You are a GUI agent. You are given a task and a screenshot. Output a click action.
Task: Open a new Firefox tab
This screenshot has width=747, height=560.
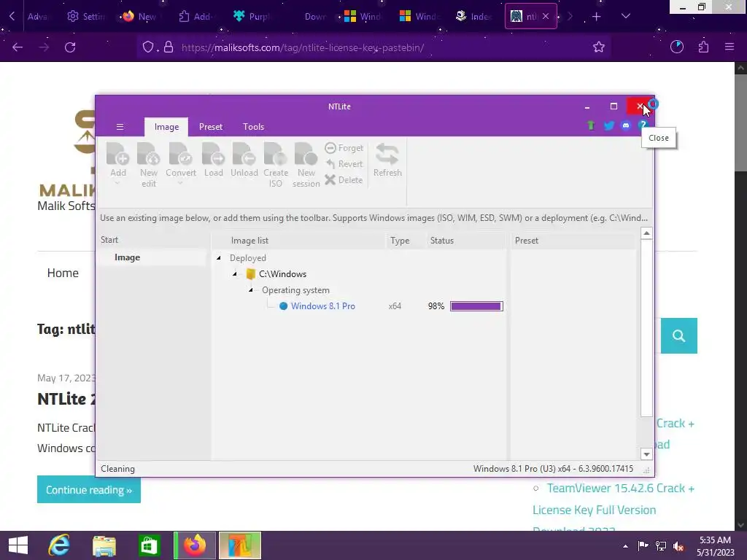(596, 17)
